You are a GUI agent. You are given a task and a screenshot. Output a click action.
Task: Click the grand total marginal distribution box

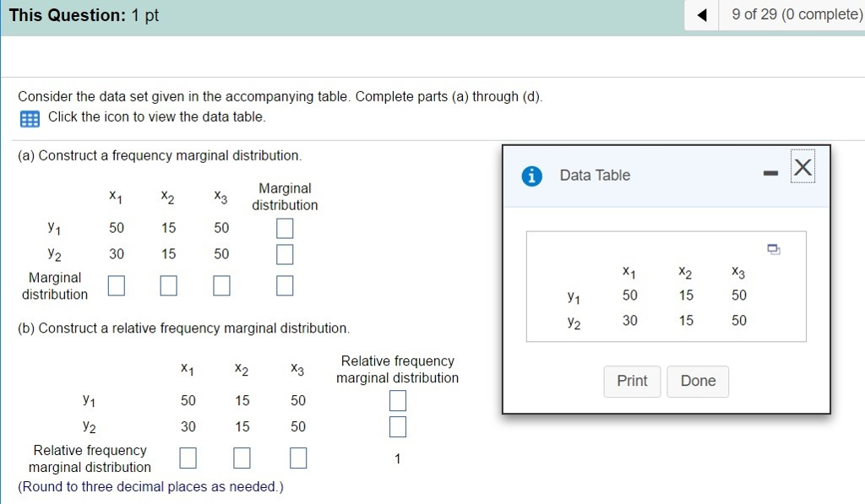pos(284,285)
